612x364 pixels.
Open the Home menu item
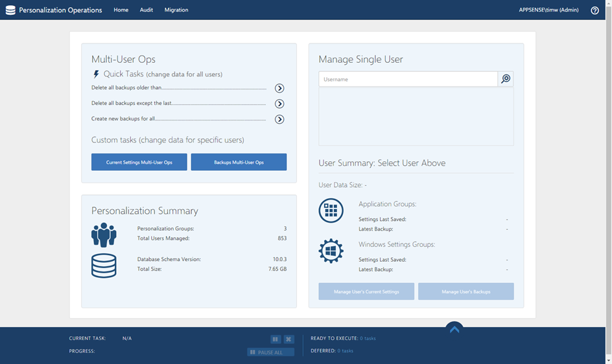(121, 10)
